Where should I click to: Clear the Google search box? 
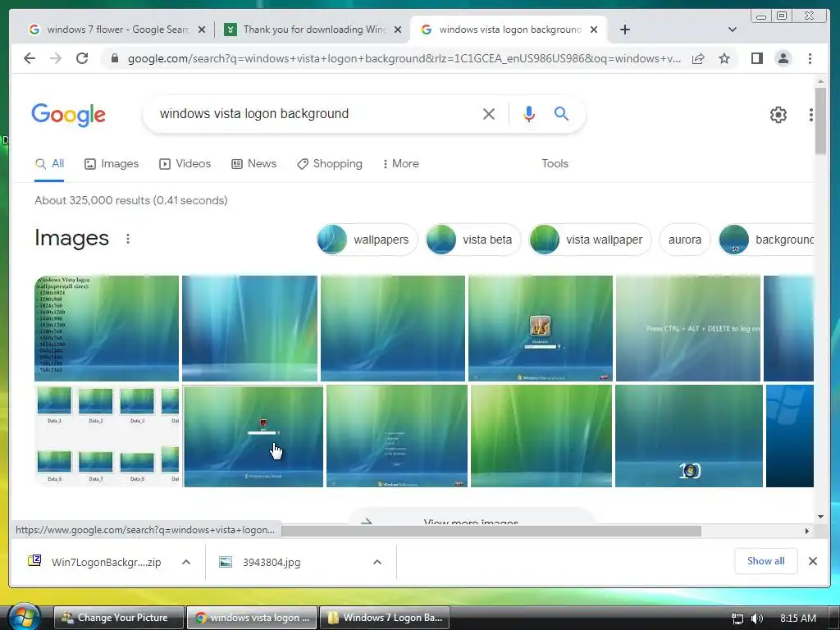click(489, 113)
